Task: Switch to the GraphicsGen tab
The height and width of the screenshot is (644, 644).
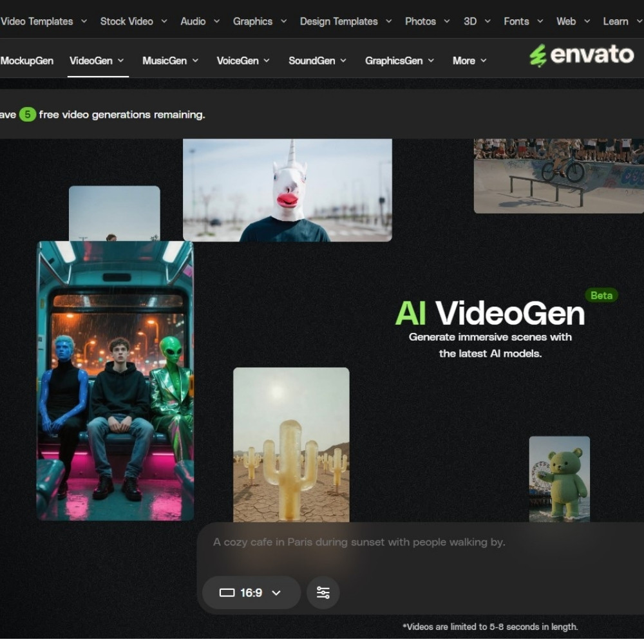Action: (x=395, y=61)
